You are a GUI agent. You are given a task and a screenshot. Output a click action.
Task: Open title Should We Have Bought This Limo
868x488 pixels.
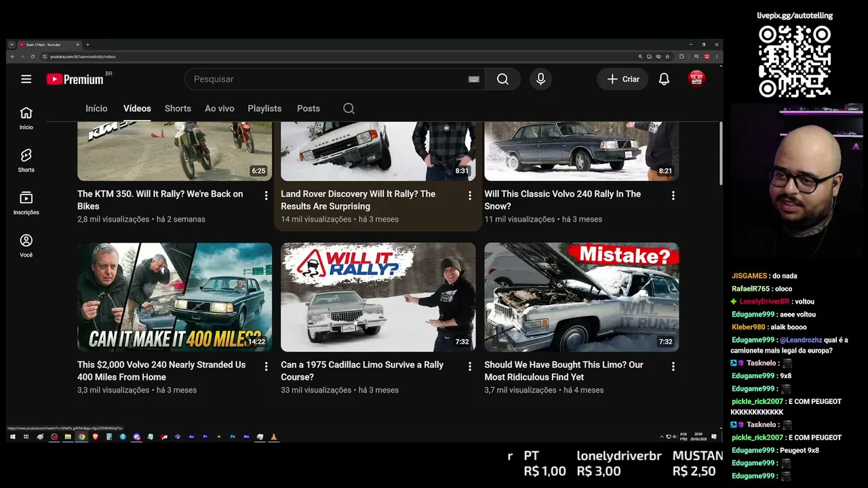click(x=564, y=371)
